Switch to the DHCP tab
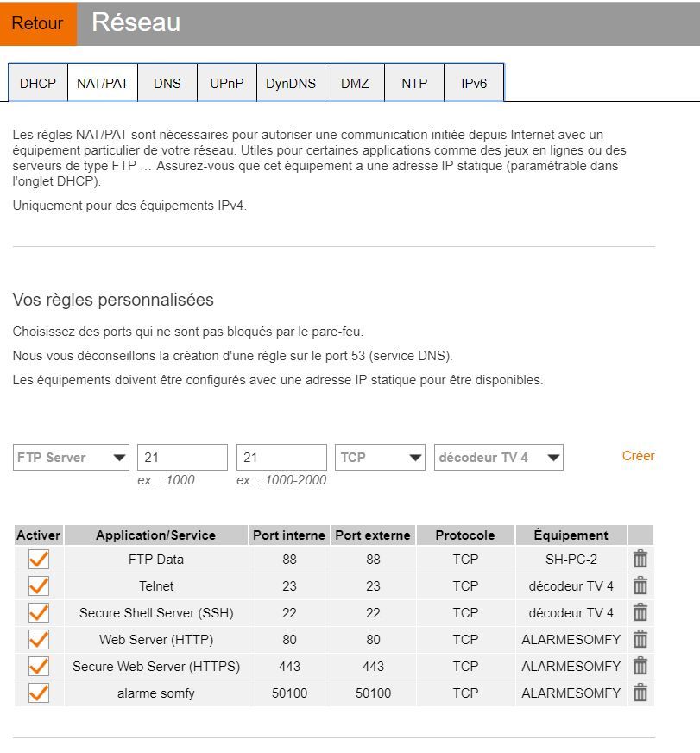 point(37,84)
